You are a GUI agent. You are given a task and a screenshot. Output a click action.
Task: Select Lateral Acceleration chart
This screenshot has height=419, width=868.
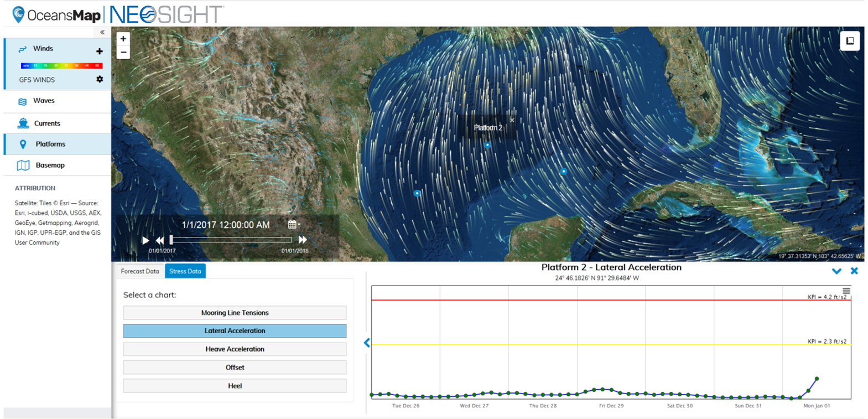click(235, 331)
